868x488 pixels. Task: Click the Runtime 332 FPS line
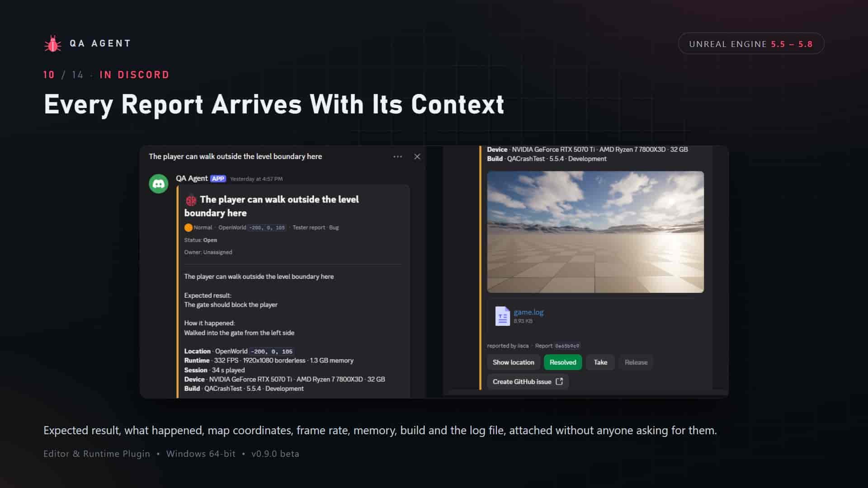point(269,361)
